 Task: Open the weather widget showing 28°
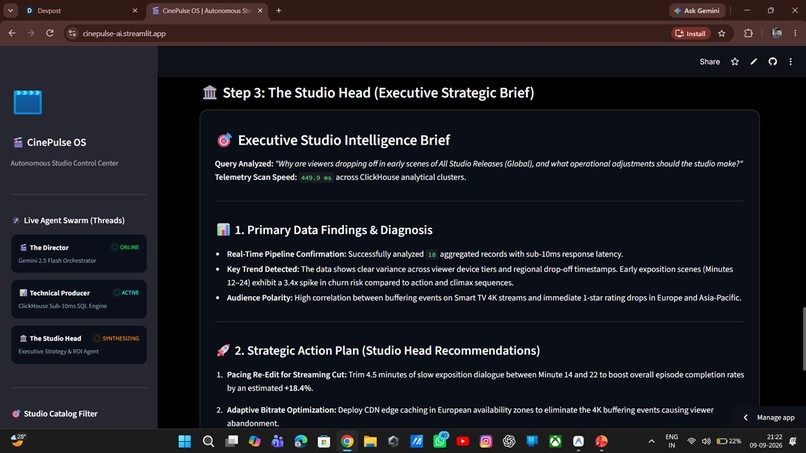[x=19, y=440]
